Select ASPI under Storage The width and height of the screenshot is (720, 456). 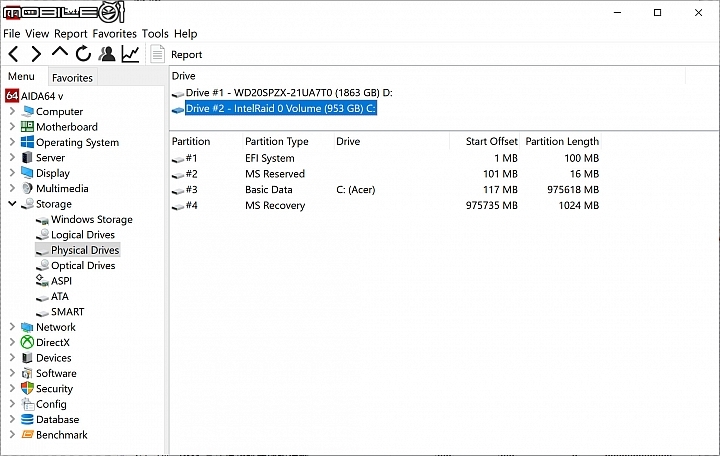tap(61, 281)
